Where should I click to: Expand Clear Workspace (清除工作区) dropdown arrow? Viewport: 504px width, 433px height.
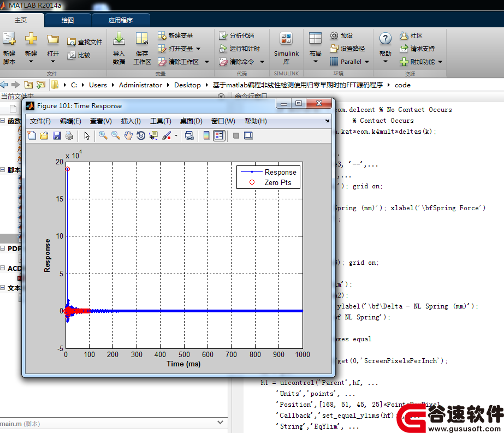[207, 62]
